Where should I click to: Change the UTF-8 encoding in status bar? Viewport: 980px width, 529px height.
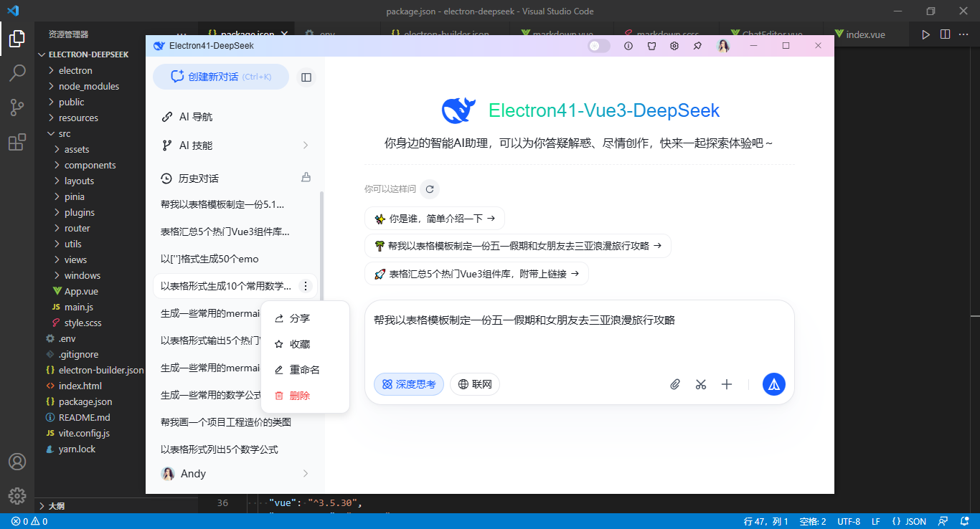(x=849, y=521)
